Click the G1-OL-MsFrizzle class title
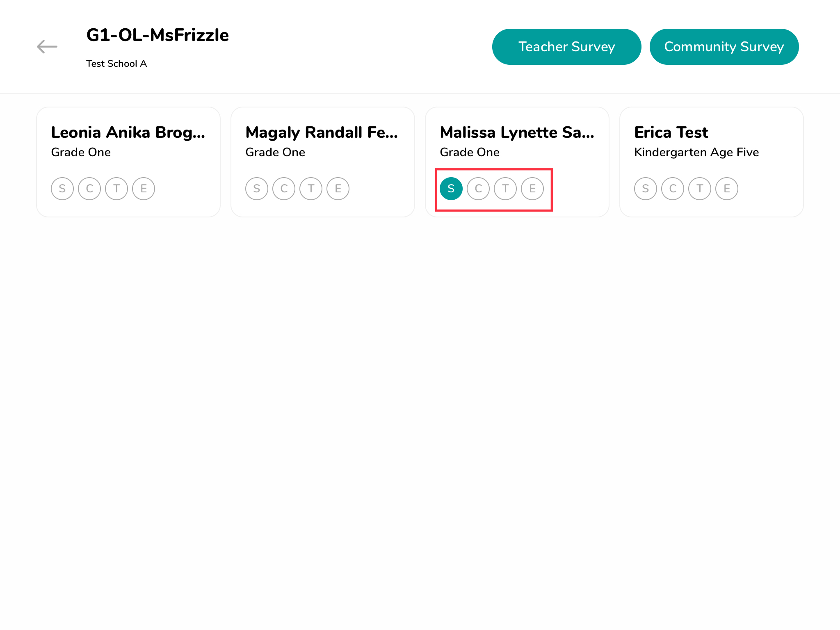The width and height of the screenshot is (840, 630). pyautogui.click(x=157, y=35)
